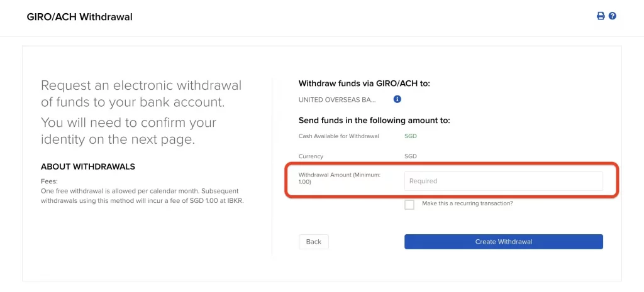Select the green SGD available cash value
Image resolution: width=644 pixels, height=292 pixels.
[410, 136]
